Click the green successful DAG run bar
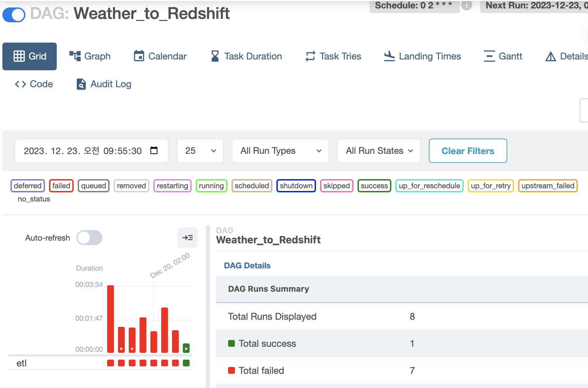 (x=186, y=348)
